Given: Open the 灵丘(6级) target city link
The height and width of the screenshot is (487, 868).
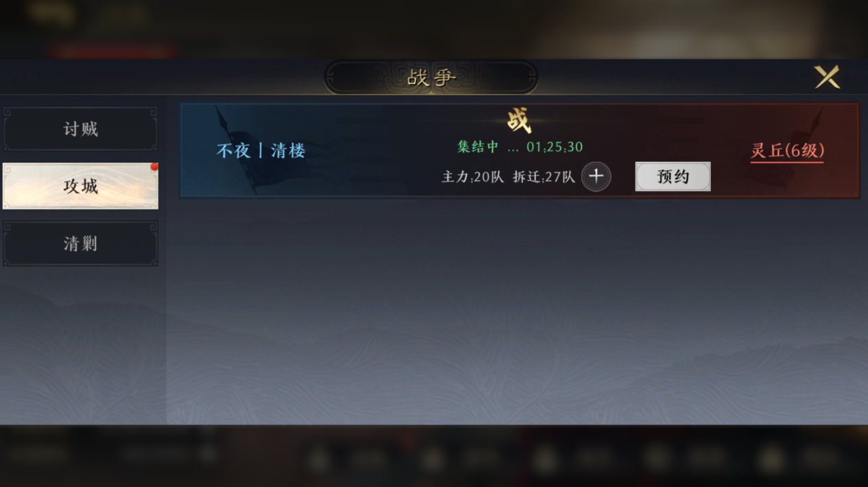Looking at the screenshot, I should (x=787, y=151).
